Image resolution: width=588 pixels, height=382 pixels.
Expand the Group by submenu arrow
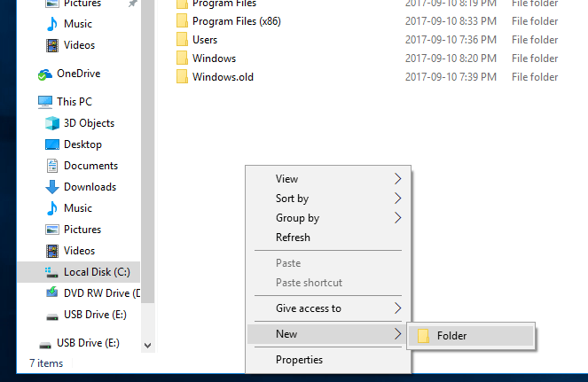click(398, 218)
